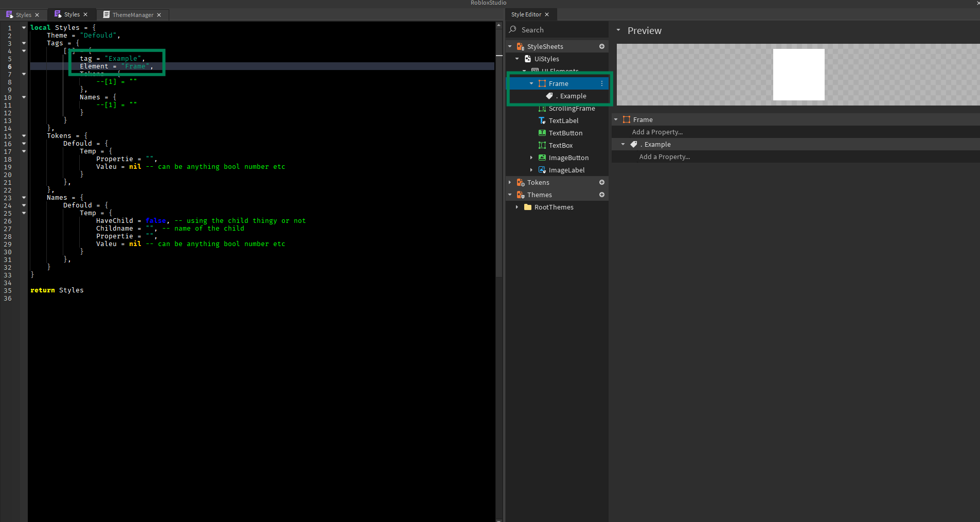Expand the ImageButton tree item
The height and width of the screenshot is (522, 980).
[531, 158]
